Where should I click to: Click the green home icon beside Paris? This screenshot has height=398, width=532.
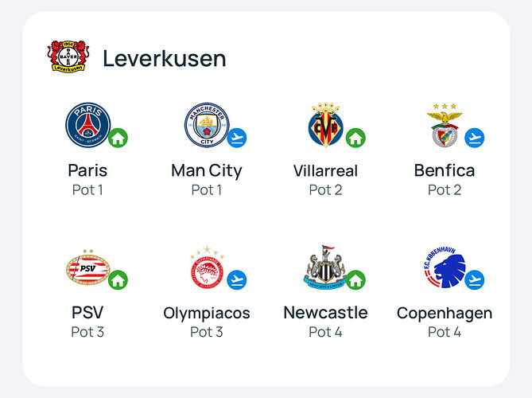coord(118,138)
